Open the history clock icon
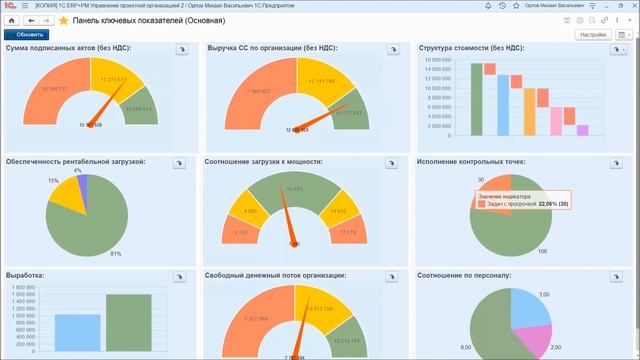This screenshot has width=640, height=360. pos(502,6)
